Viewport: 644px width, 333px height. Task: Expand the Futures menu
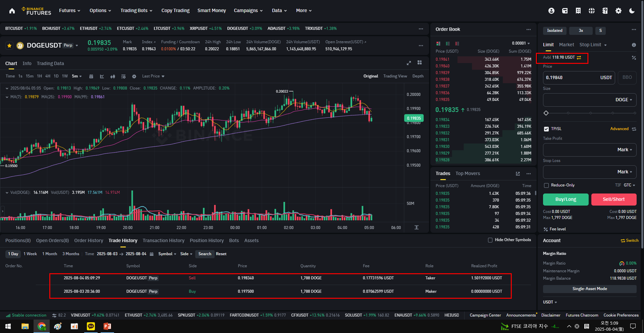click(x=69, y=10)
